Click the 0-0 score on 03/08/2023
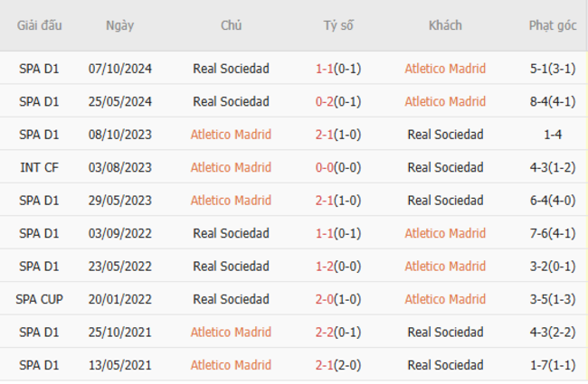The image size is (588, 384). [325, 167]
